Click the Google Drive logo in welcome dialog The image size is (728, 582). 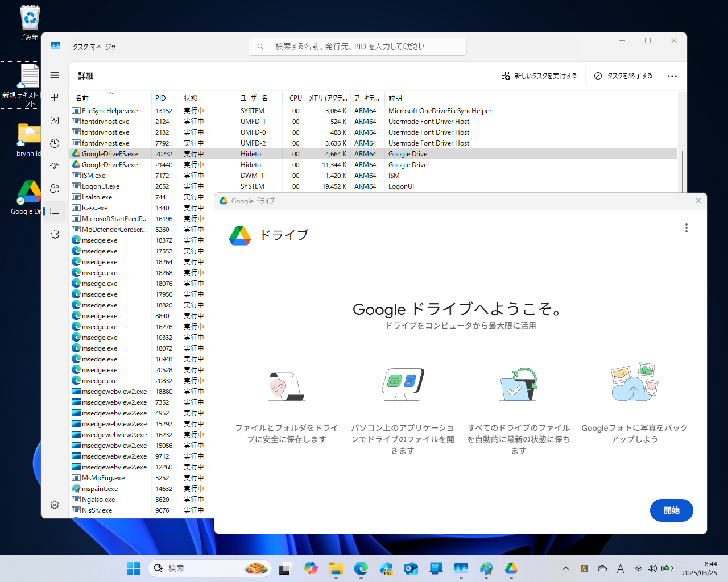(x=239, y=235)
